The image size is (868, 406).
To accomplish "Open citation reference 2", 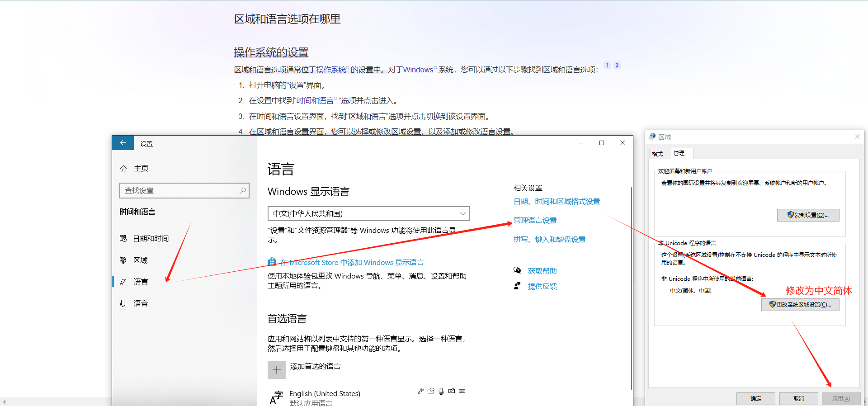I will pyautogui.click(x=617, y=66).
